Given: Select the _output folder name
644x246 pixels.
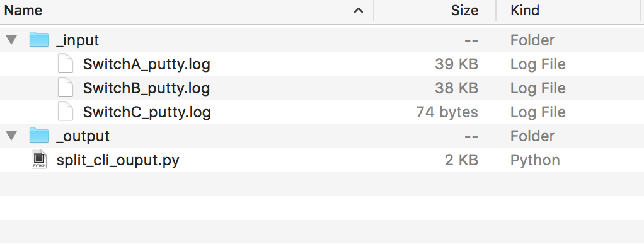Looking at the screenshot, I should coord(83,136).
